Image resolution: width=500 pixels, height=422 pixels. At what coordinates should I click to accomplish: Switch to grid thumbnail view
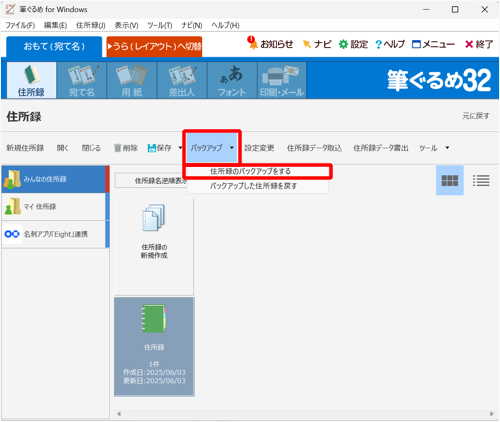coord(450,180)
